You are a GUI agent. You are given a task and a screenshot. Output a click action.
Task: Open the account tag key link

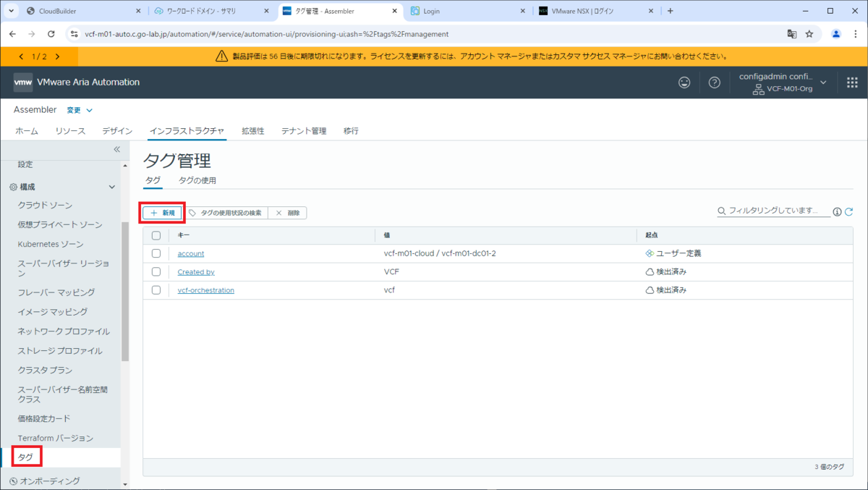[x=191, y=253]
